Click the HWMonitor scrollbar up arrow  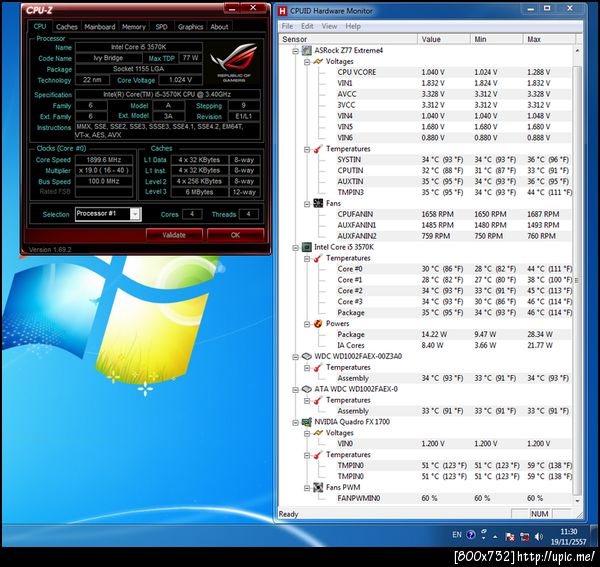click(577, 51)
